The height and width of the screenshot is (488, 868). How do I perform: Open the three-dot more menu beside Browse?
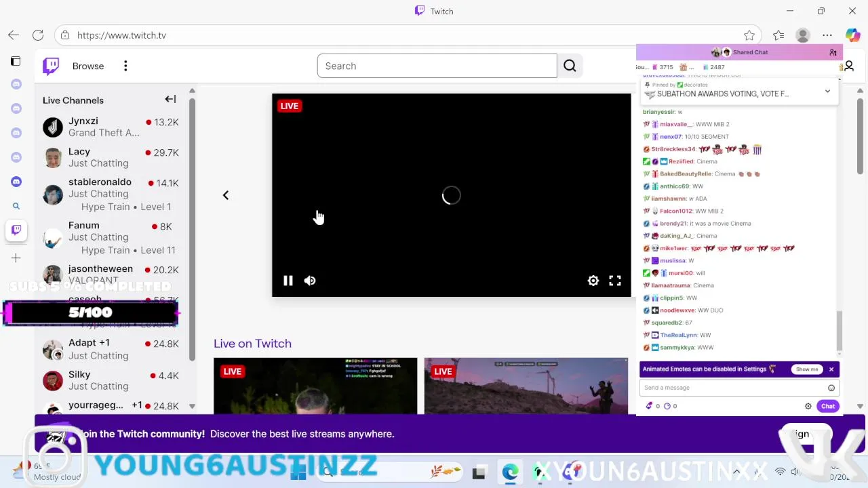pyautogui.click(x=125, y=66)
